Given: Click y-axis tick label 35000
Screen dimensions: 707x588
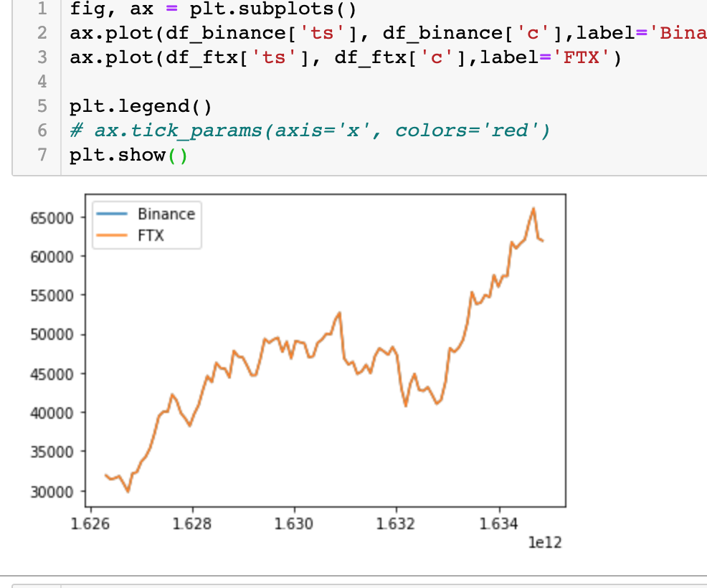Looking at the screenshot, I should point(52,451).
